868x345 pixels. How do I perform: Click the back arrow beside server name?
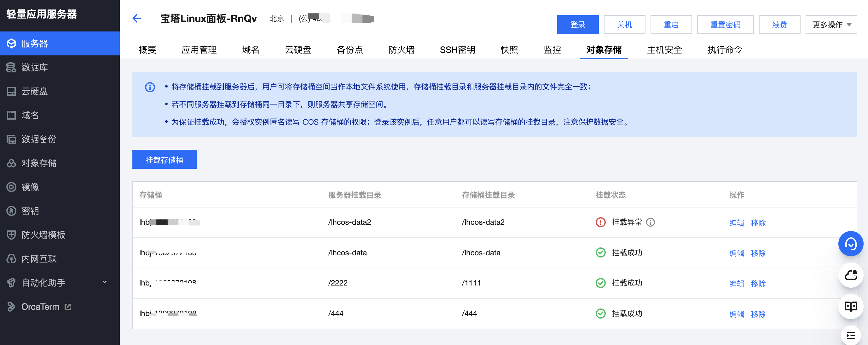(x=137, y=18)
